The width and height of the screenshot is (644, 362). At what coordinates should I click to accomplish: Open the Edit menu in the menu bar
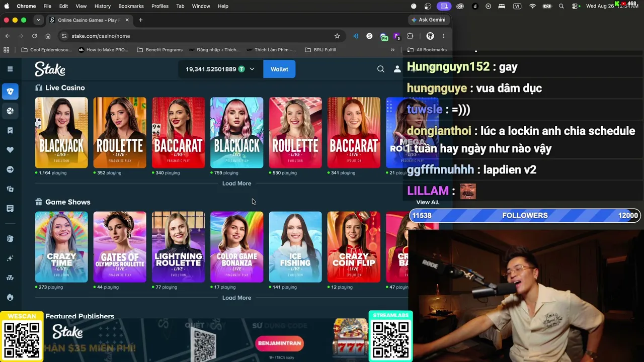tap(63, 6)
